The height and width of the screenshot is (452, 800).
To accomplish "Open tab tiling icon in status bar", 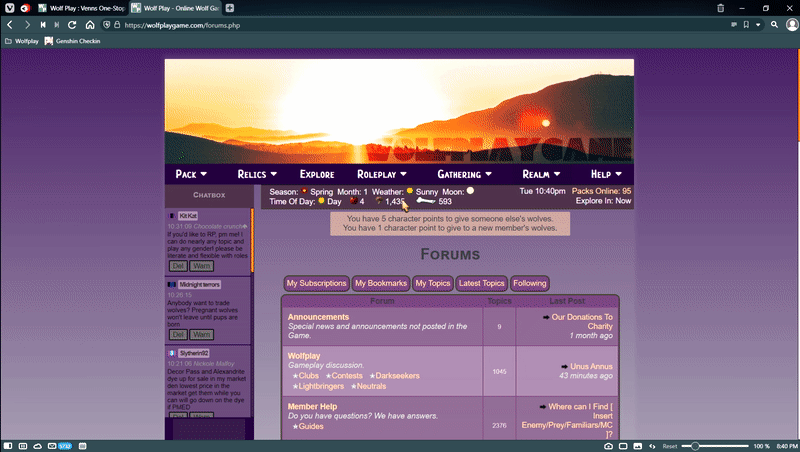I will (623, 446).
